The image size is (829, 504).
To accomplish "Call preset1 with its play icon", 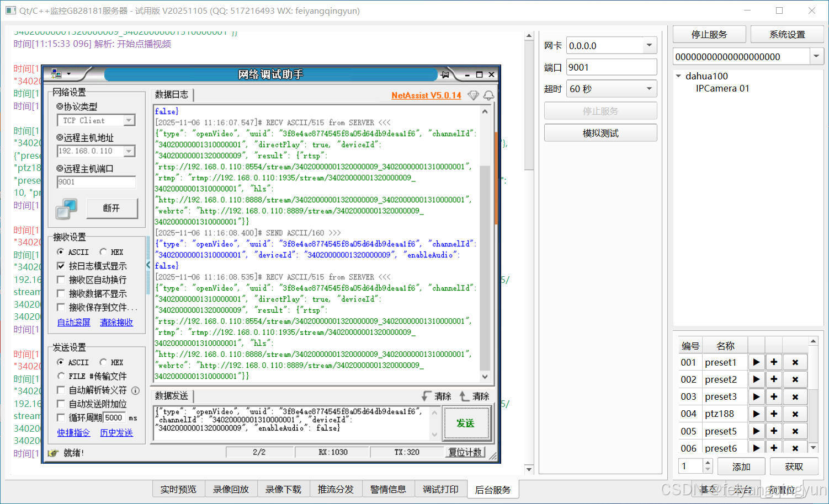I will pos(756,362).
